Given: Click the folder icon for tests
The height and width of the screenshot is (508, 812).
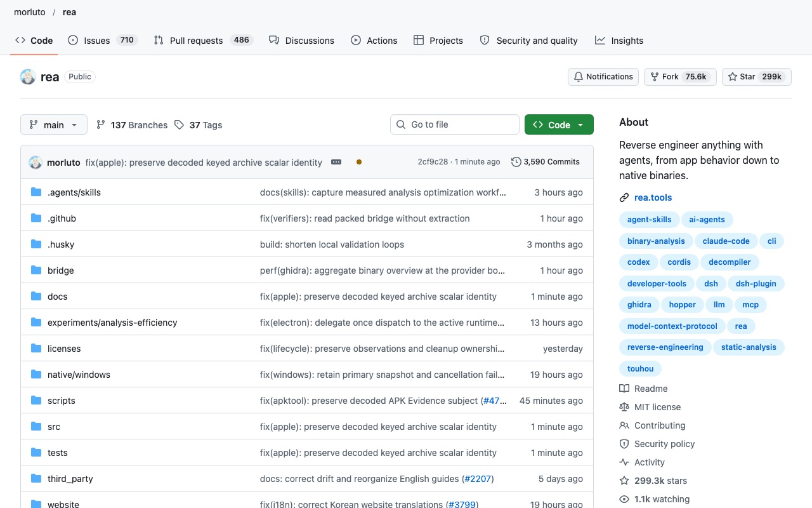Looking at the screenshot, I should pos(36,453).
